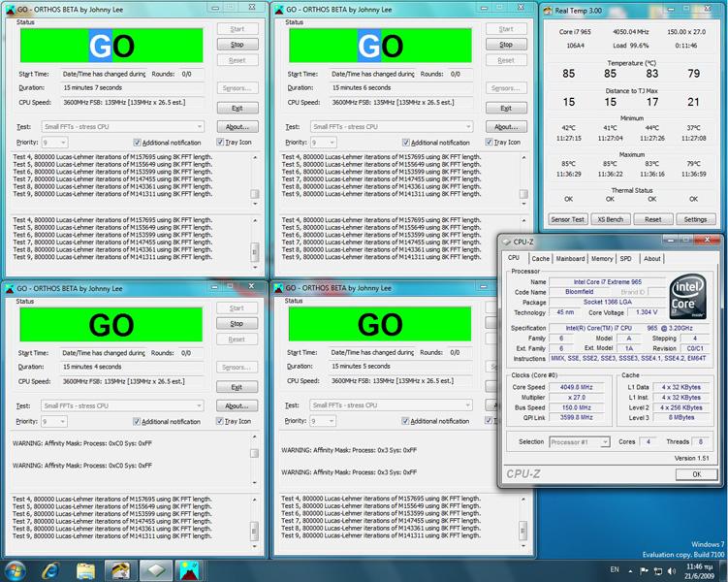Screen dimensions: 728x582
Task: Stop the test in the 15 minutes 6 seconds ORTHOS window
Action: point(506,45)
